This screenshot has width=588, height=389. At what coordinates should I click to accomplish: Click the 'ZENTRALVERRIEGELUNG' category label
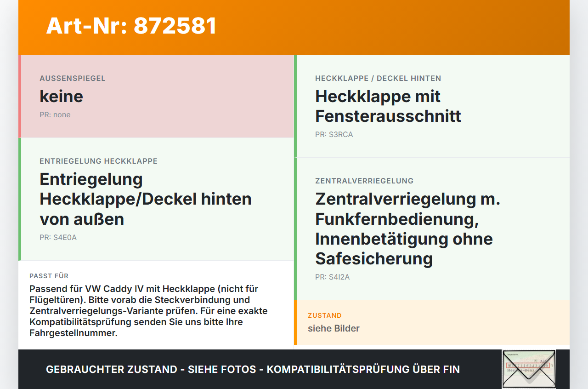364,181
